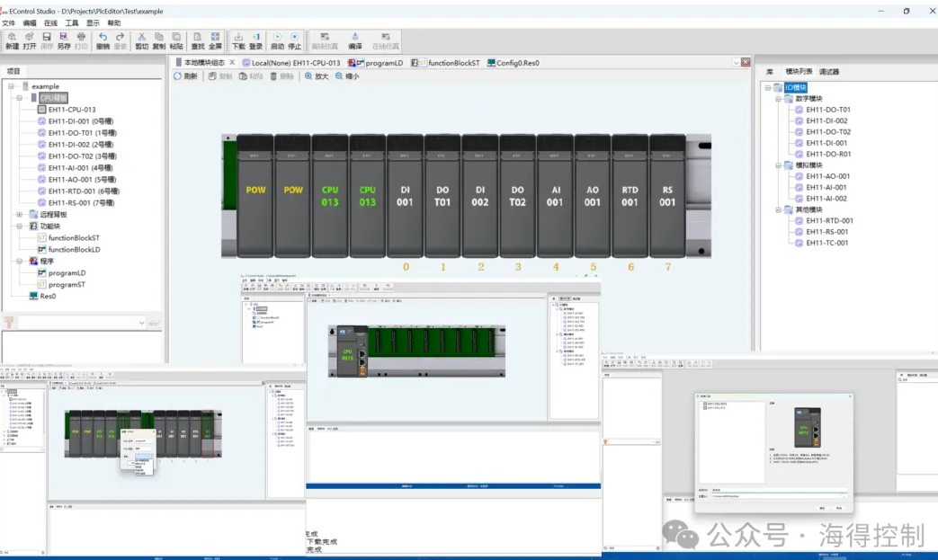Viewport: 938px width, 560px height.
Task: Click the 下载 (Download) toolbar icon
Action: (238, 40)
